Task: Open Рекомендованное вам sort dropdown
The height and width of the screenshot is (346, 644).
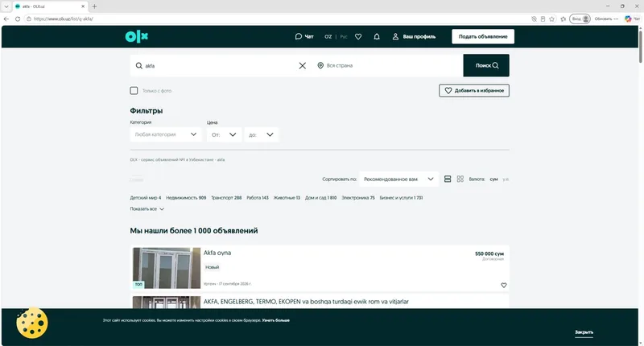Action: point(398,179)
